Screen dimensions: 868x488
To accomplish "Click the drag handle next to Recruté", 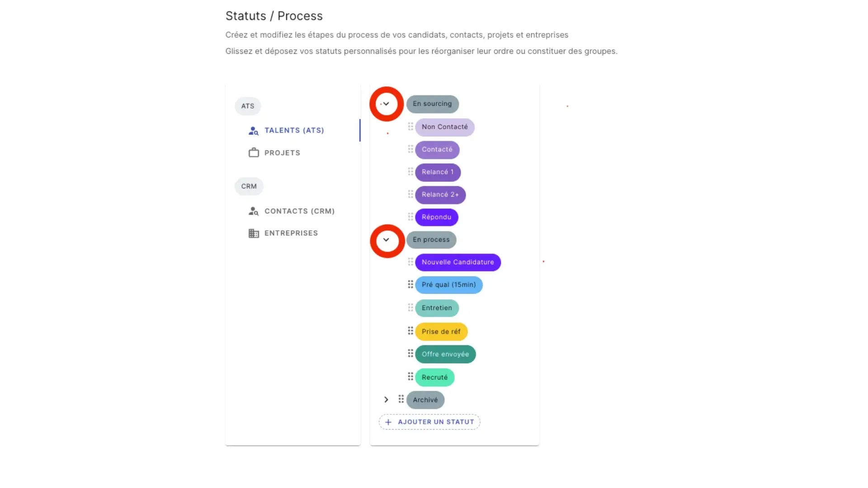I will tap(410, 376).
